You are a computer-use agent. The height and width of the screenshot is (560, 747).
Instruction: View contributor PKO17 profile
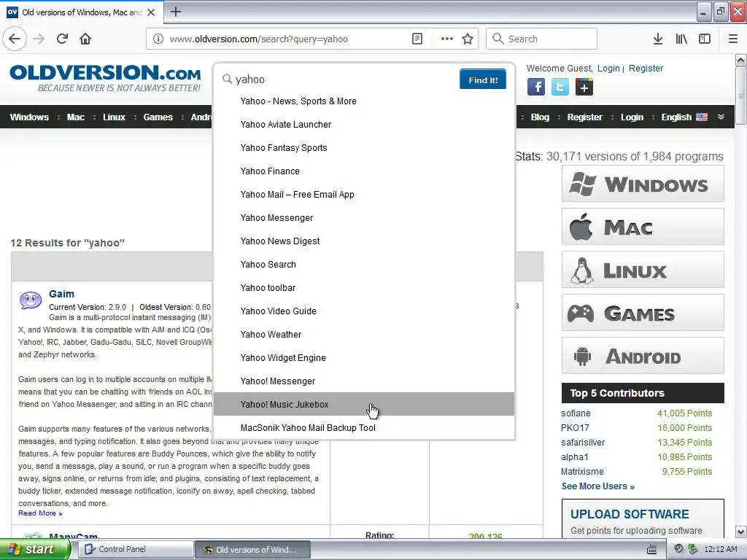tap(575, 427)
